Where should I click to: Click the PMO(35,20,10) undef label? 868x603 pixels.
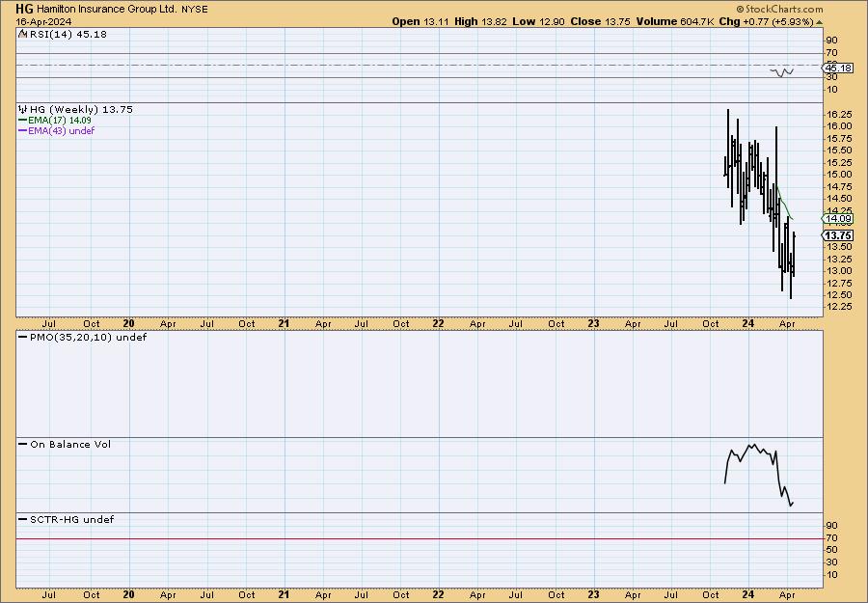pos(89,337)
